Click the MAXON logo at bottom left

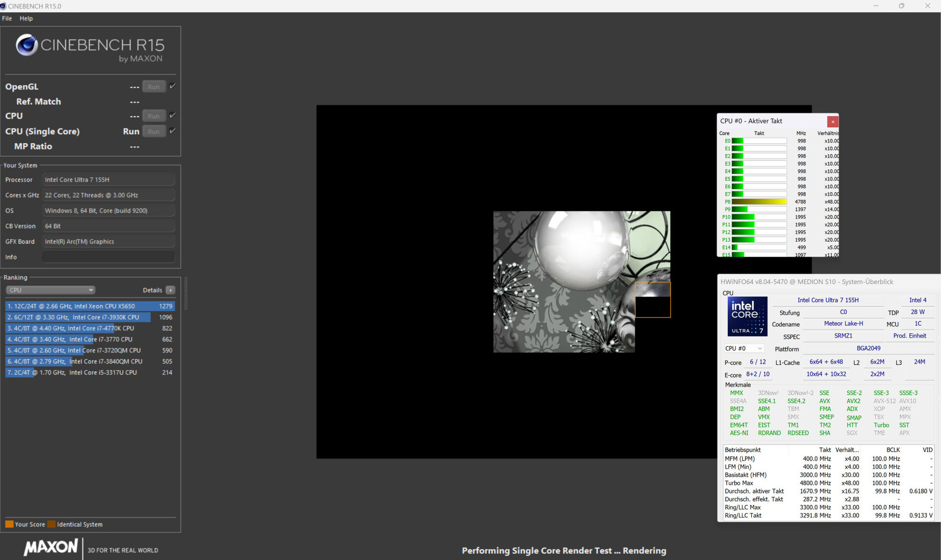tap(51, 547)
